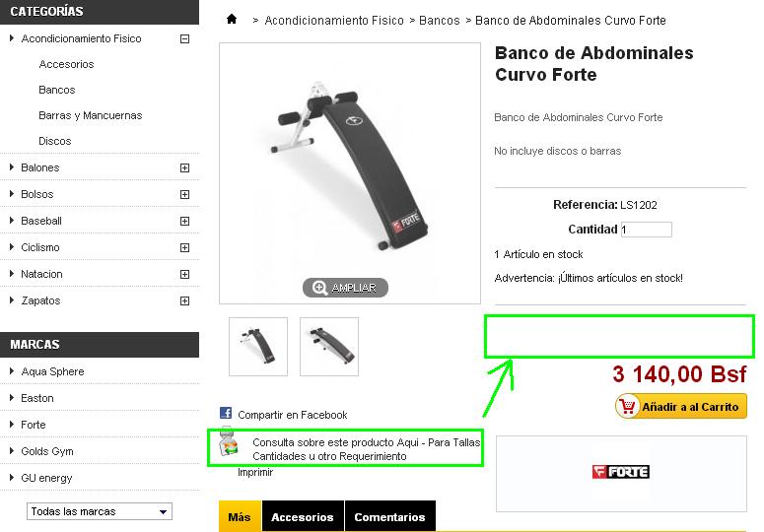Open the Golds Gym brand link
764x532 pixels.
(47, 451)
